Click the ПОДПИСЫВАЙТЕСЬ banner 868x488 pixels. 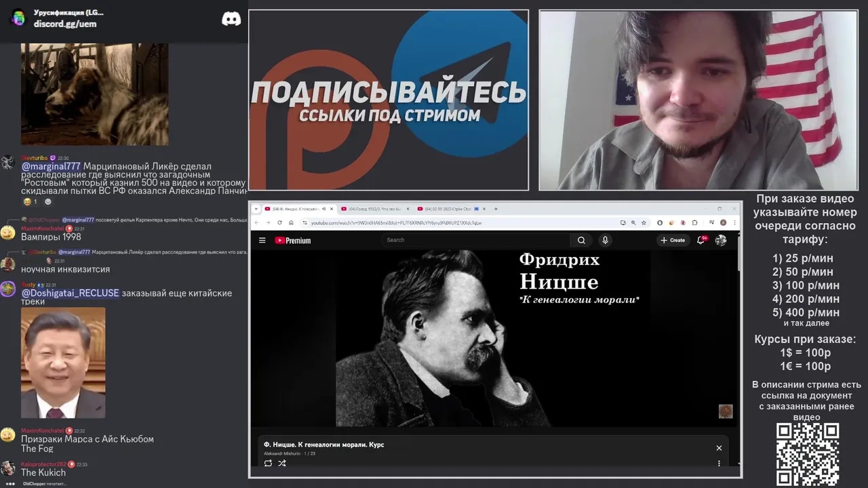(x=389, y=100)
